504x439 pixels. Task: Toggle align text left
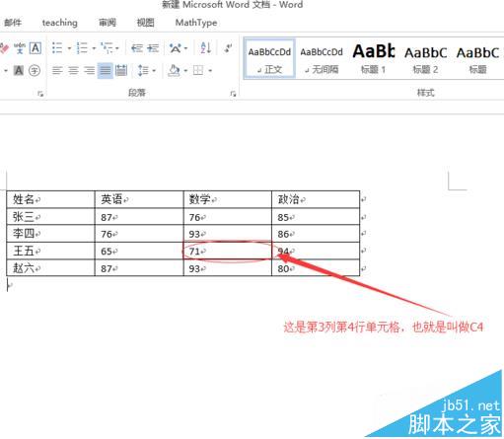click(x=57, y=70)
